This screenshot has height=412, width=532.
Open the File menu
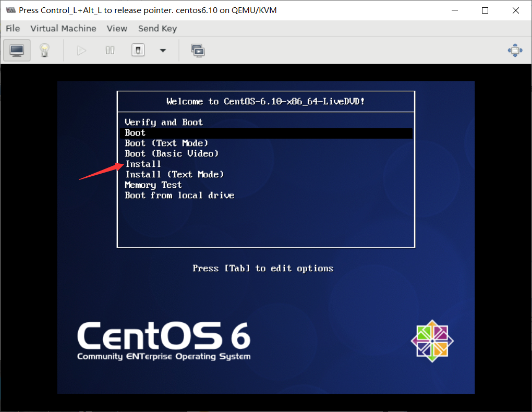point(13,29)
